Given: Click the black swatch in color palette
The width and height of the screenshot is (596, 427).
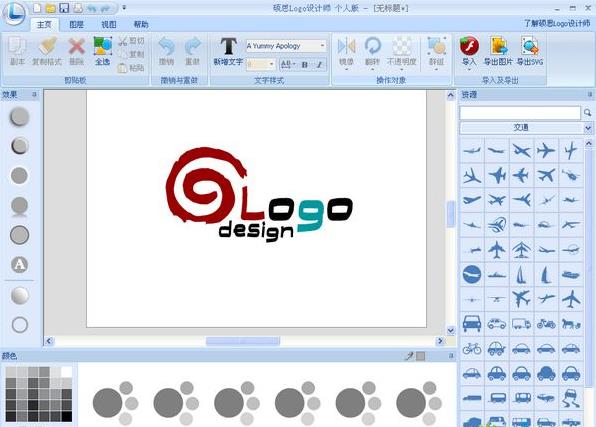Looking at the screenshot, I should (66, 416).
